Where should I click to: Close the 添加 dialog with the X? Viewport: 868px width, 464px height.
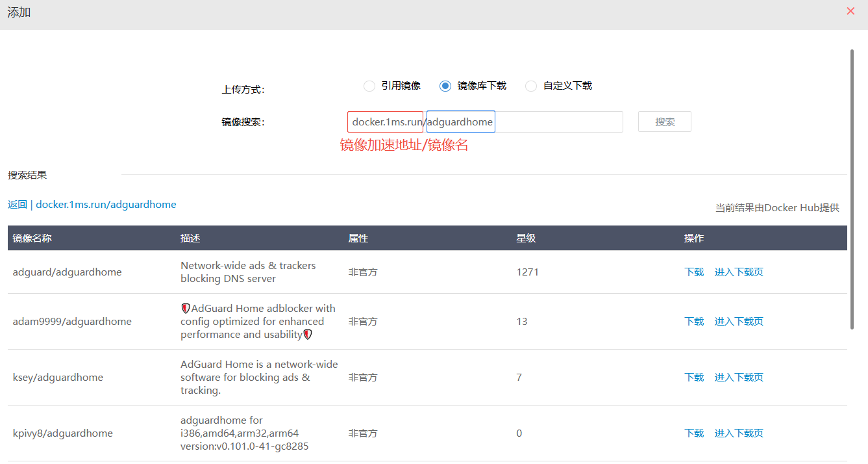850,11
